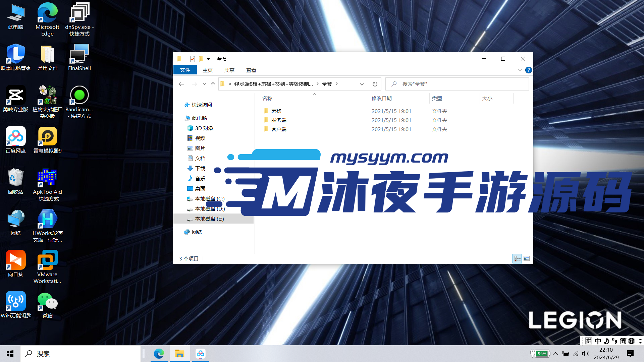The height and width of the screenshot is (362, 644).
Task: Show hidden icons via the tray chevron
Action: point(555,353)
